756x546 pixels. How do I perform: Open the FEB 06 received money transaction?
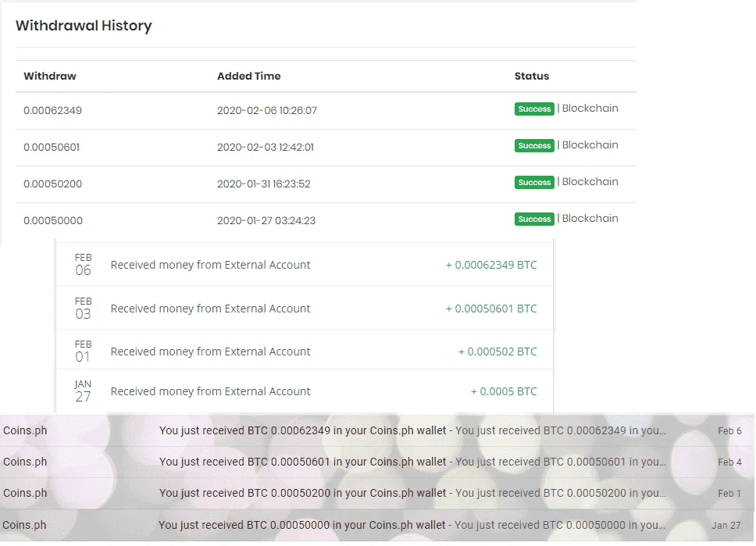point(305,265)
